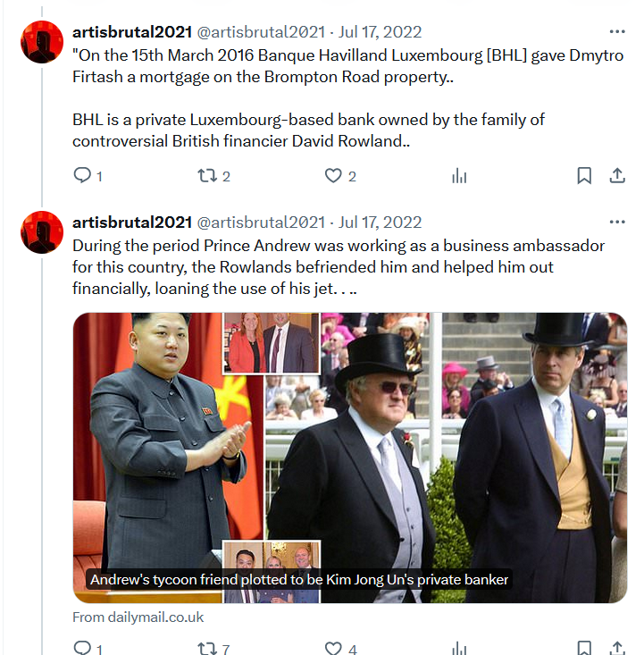Open artisbrutal2021 avatar on first tweet
Image resolution: width=644 pixels, height=655 pixels.
point(42,42)
